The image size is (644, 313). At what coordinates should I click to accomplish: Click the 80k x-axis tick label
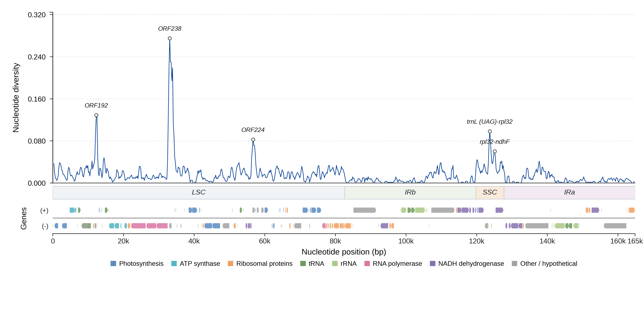pyautogui.click(x=335, y=241)
